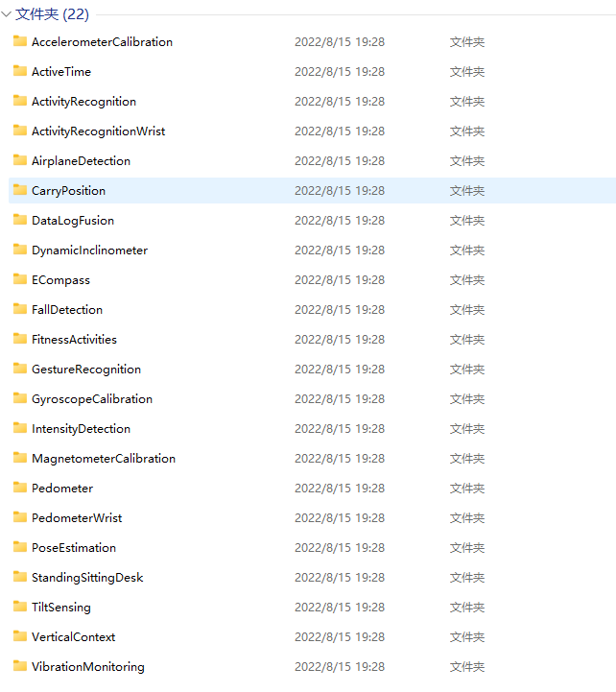The height and width of the screenshot is (692, 616).
Task: Click the 文件夹 type label of TiltSensing
Action: pos(466,608)
